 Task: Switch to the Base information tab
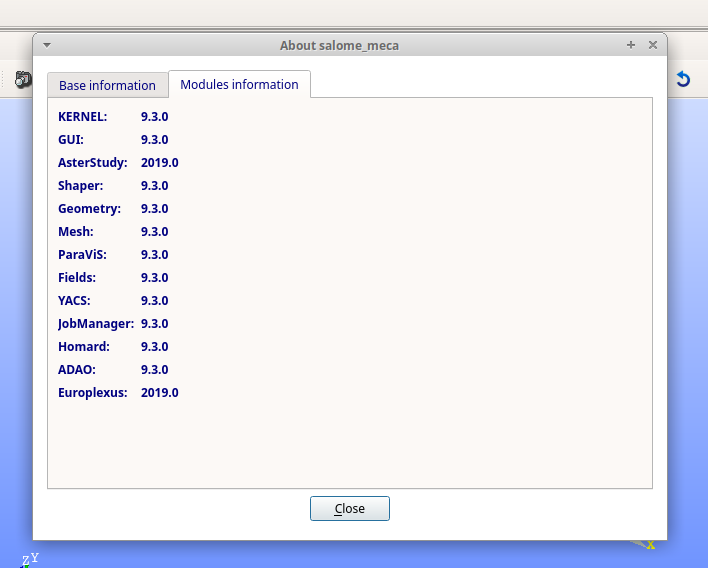pos(107,85)
